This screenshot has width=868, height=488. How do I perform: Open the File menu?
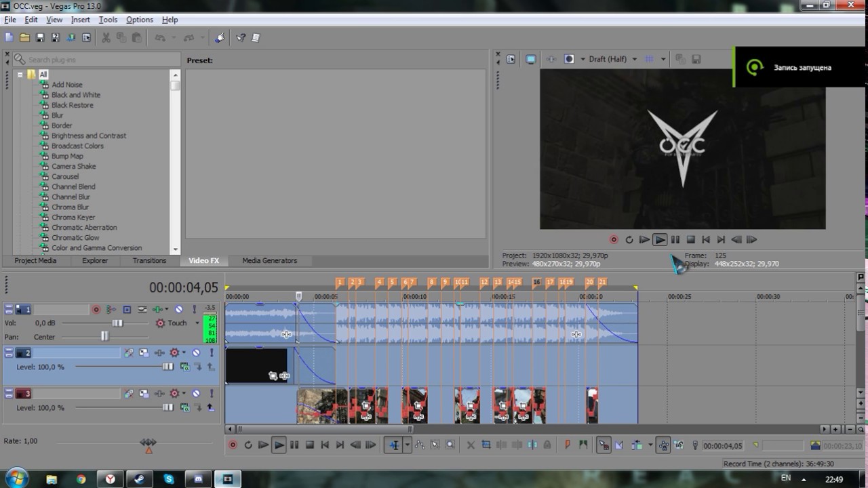click(x=10, y=20)
